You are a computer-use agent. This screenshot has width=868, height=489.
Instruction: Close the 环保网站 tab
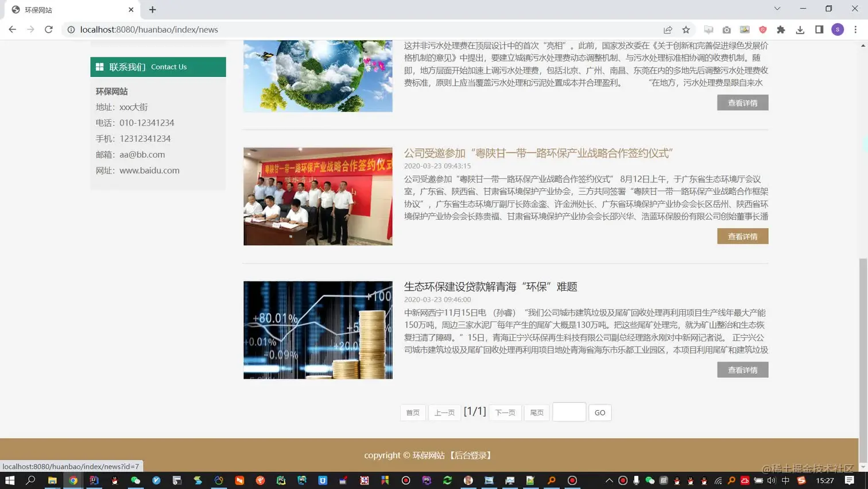coord(131,10)
